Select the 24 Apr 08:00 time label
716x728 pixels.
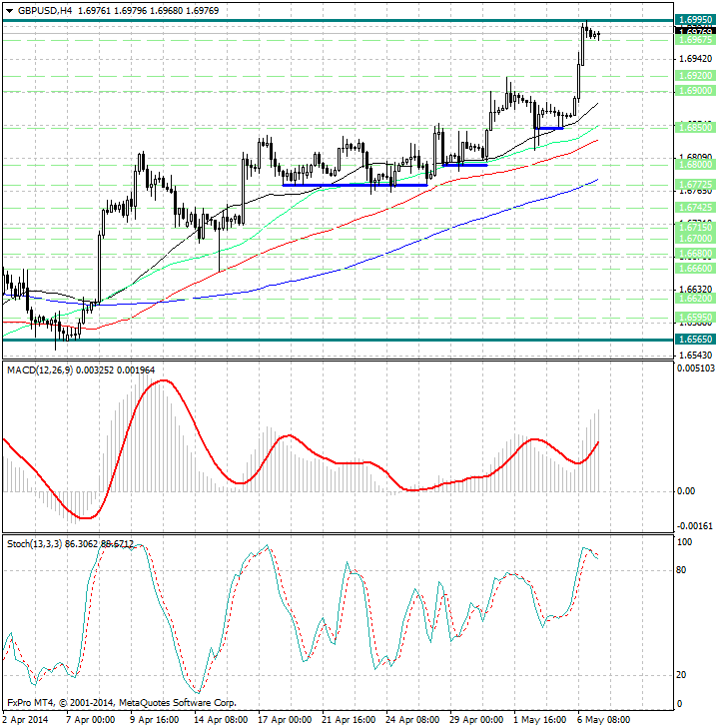[412, 720]
